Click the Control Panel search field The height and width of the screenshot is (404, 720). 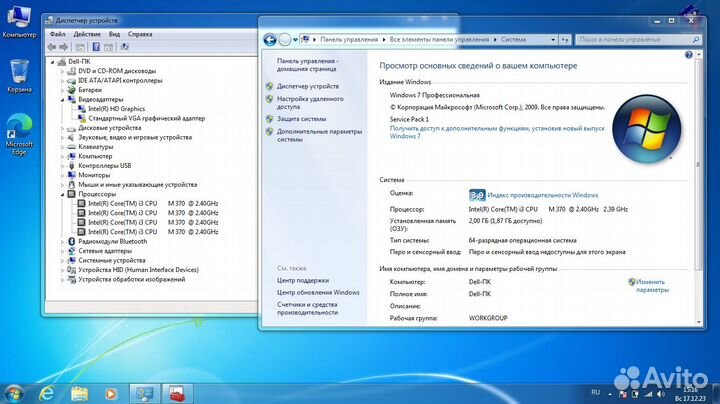638,40
